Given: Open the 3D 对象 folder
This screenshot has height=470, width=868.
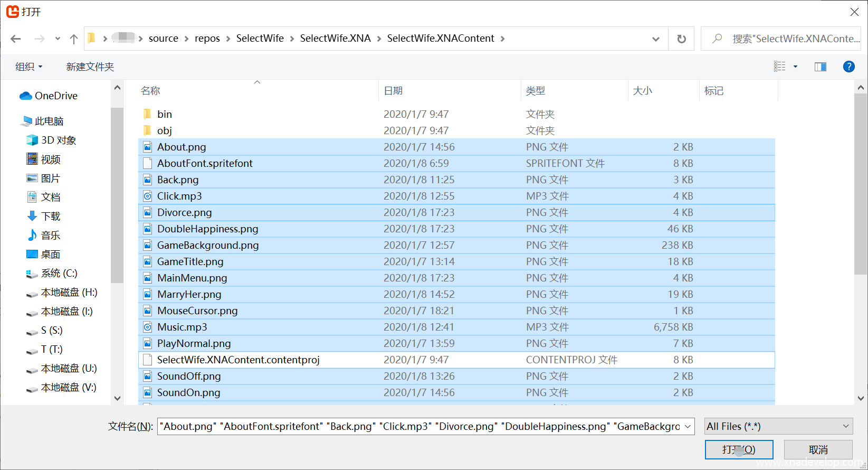Looking at the screenshot, I should point(58,140).
